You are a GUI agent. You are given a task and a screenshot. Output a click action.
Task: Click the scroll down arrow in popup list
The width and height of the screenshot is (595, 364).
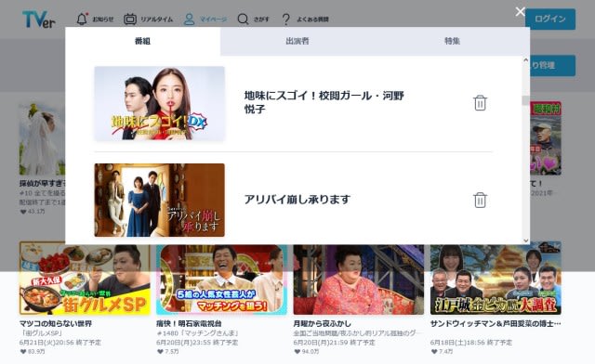(525, 240)
